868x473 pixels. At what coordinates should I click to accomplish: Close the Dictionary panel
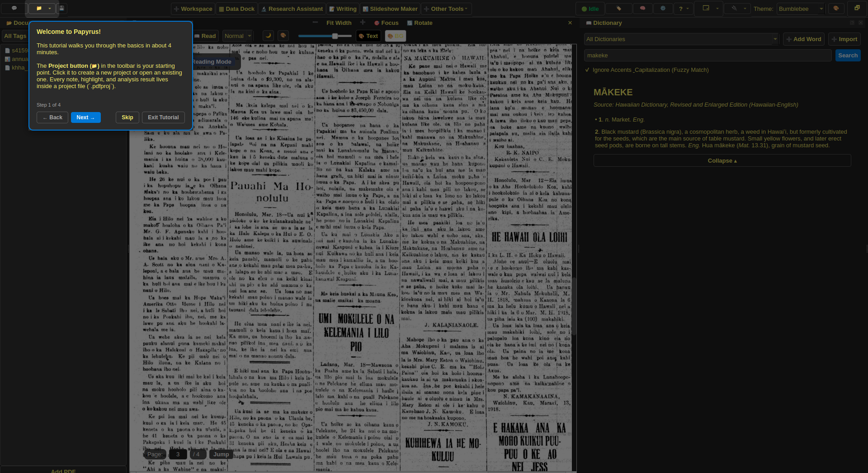pos(861,23)
